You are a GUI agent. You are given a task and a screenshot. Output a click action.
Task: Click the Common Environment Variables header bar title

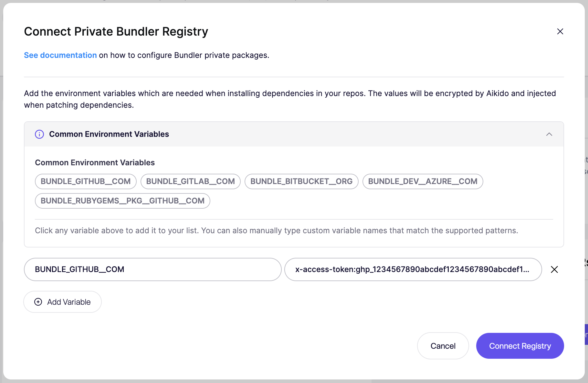point(109,134)
